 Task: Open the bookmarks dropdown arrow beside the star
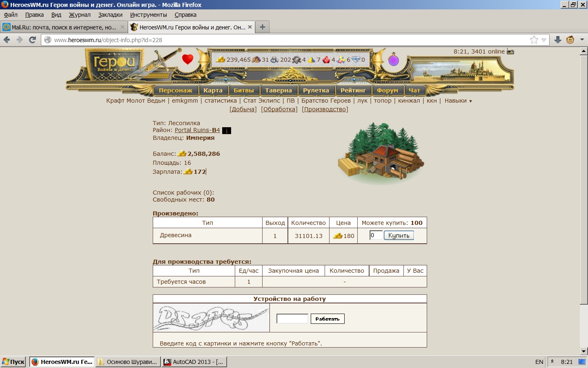(x=543, y=40)
